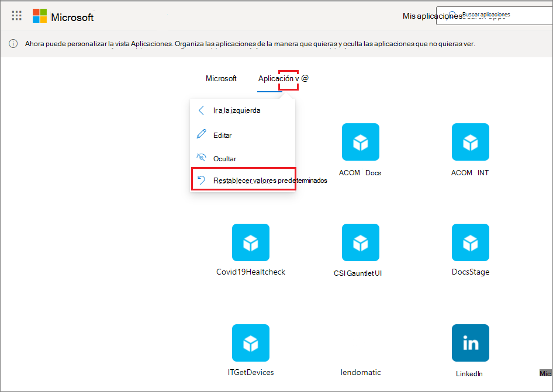
Task: Switch to the Microsoft tab
Action: (x=221, y=78)
